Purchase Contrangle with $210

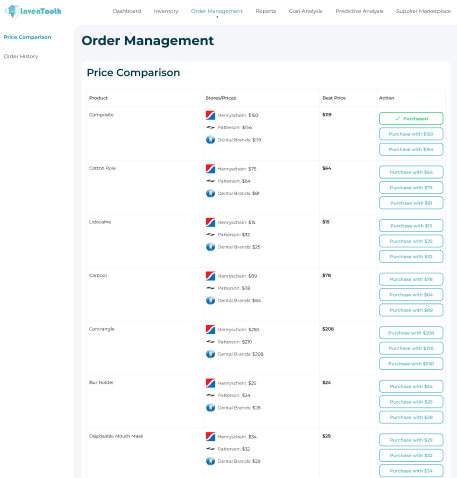[x=411, y=348]
